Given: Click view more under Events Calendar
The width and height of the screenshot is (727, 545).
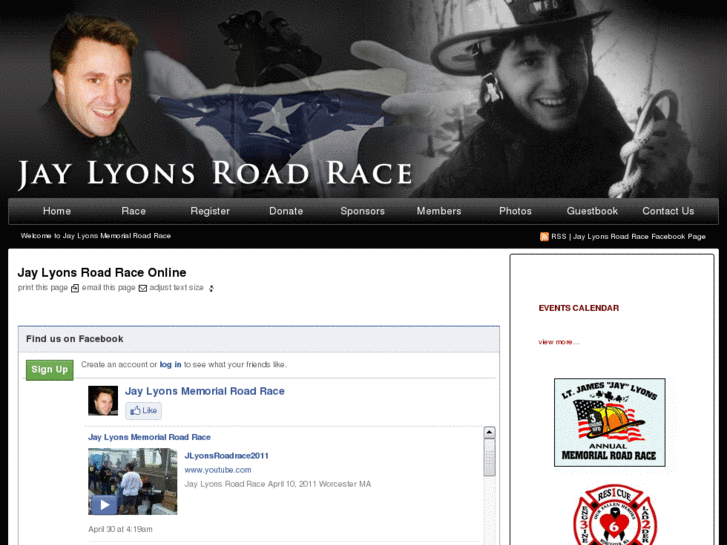Looking at the screenshot, I should (x=559, y=342).
